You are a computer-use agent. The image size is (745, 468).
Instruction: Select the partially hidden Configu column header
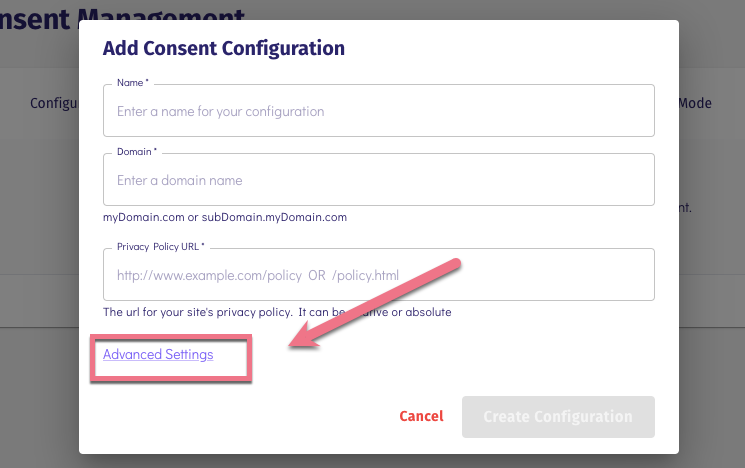point(54,103)
